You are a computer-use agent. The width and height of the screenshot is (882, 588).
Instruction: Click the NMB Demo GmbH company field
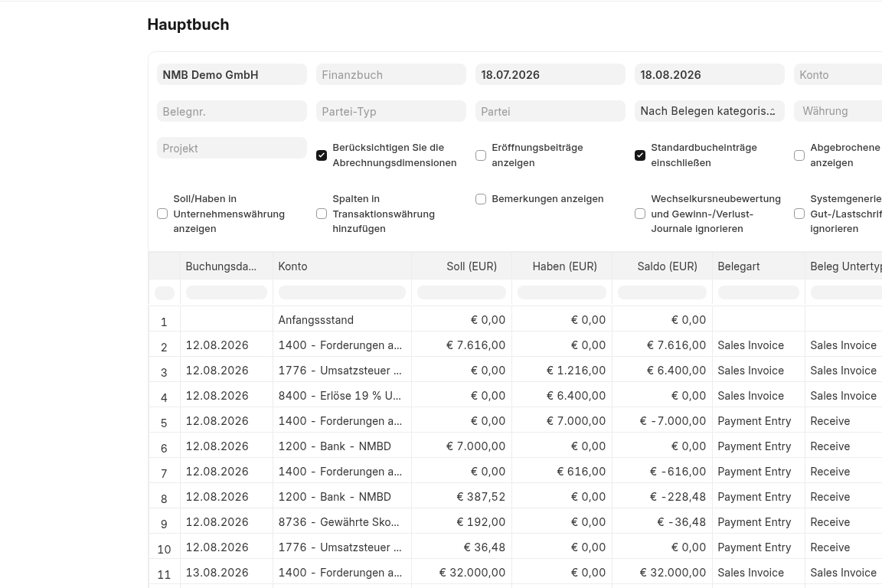tap(232, 75)
